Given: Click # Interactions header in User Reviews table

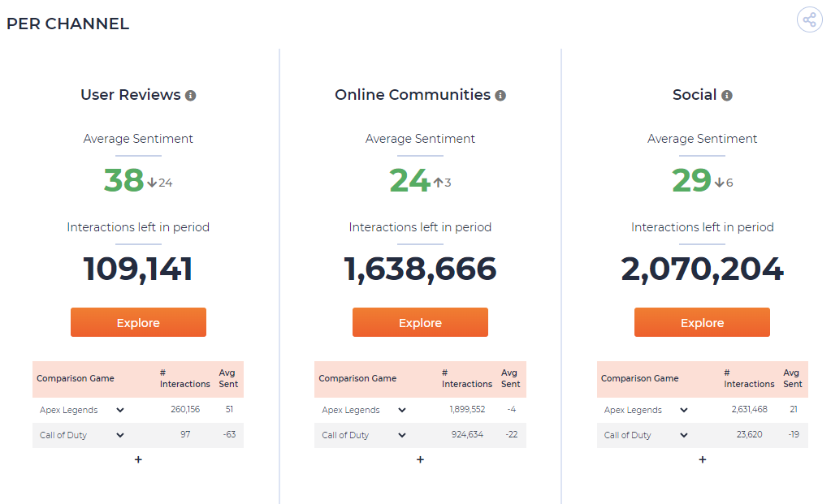Looking at the screenshot, I should point(185,378).
